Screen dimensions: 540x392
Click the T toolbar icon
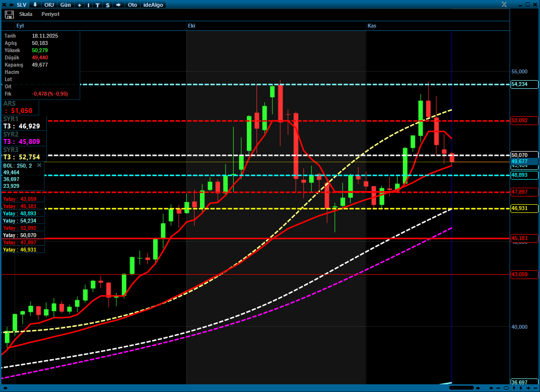coord(98,5)
